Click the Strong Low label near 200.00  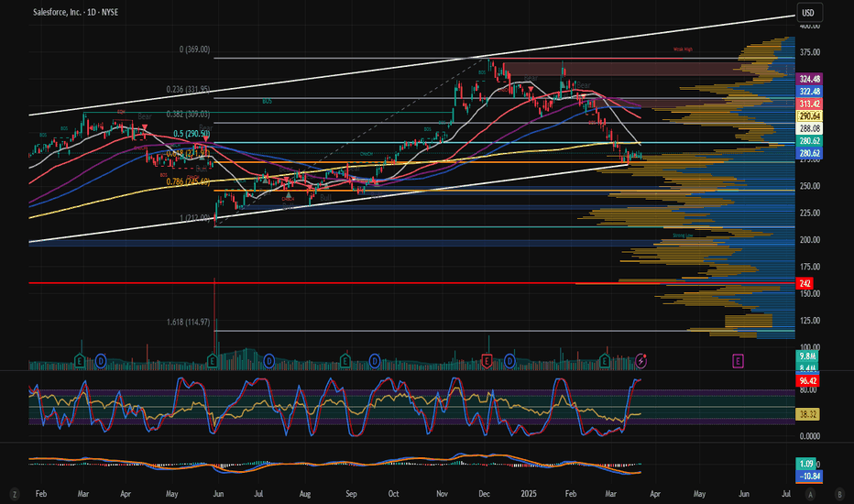click(683, 236)
